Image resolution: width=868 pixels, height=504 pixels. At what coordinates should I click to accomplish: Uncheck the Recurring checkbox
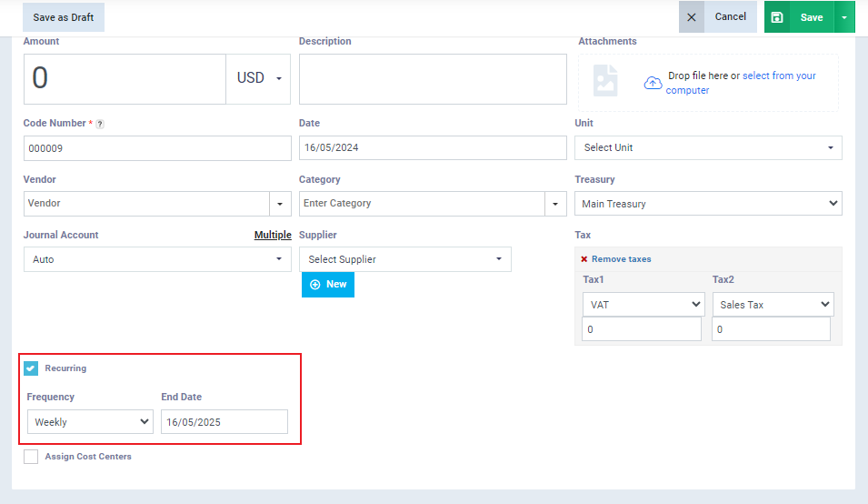coord(31,368)
